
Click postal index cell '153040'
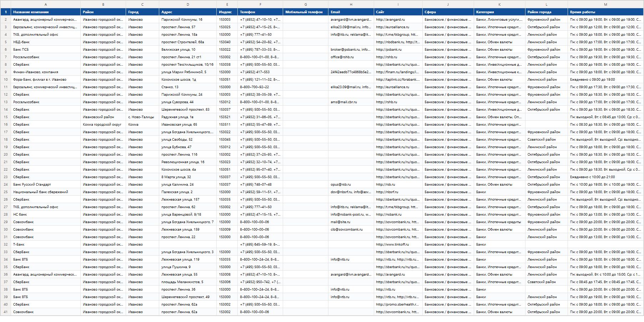coord(227,42)
